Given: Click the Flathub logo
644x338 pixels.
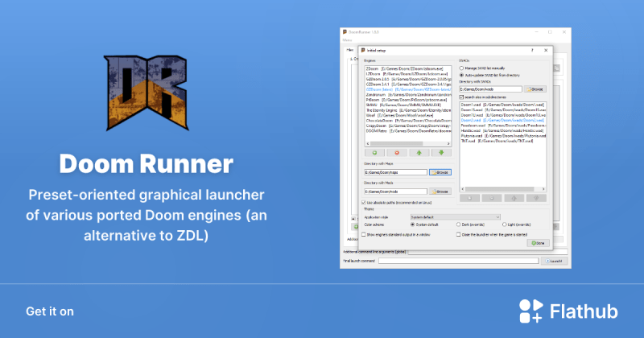Looking at the screenshot, I should coord(568,311).
